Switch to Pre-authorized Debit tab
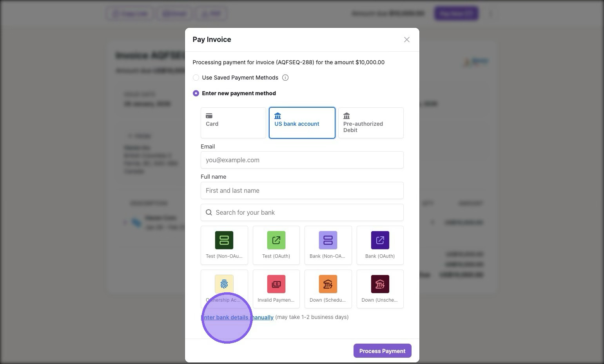Image resolution: width=604 pixels, height=364 pixels. pyautogui.click(x=371, y=123)
